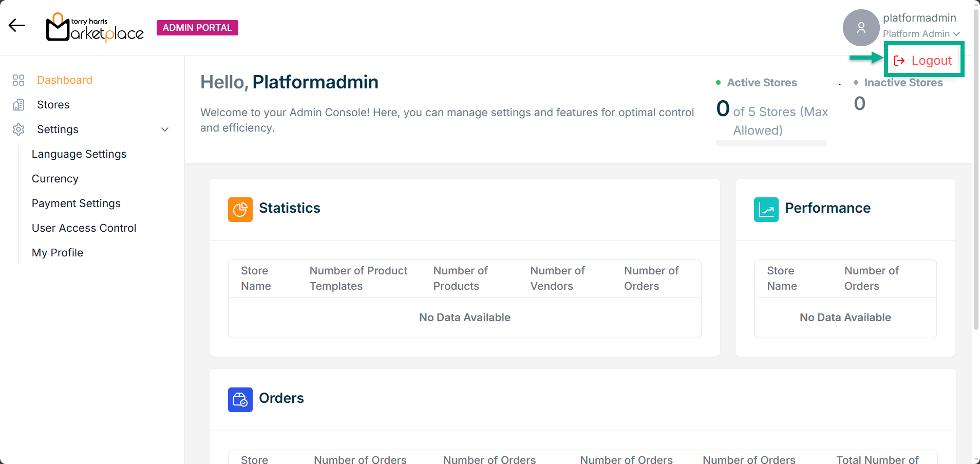Open the Stores page from sidebar
The height and width of the screenshot is (464, 980).
click(53, 105)
